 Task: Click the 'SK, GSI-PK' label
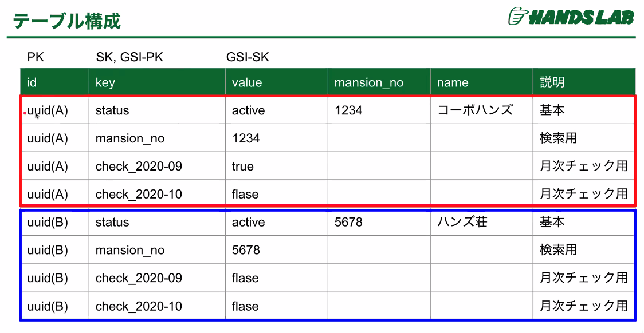point(129,57)
